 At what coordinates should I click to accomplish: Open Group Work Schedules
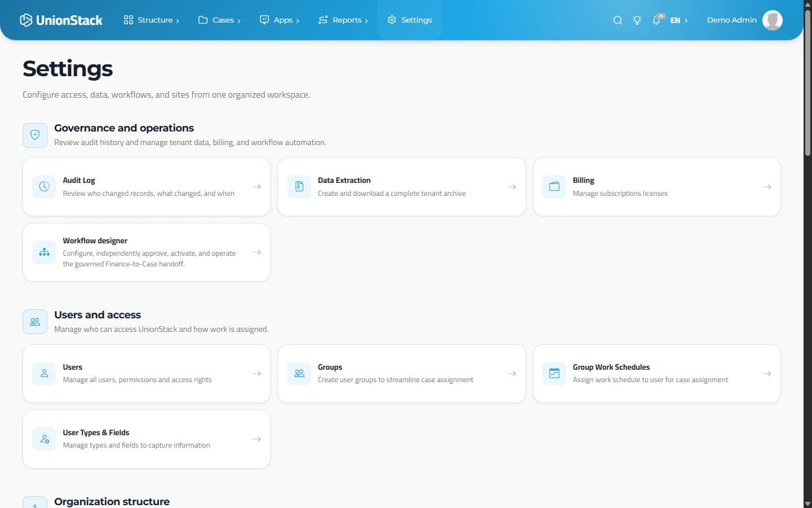click(657, 374)
